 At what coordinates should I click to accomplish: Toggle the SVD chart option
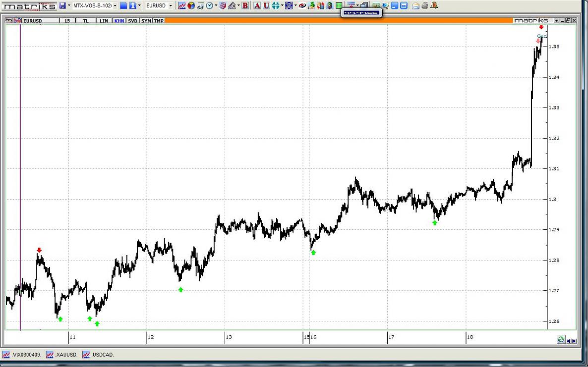click(x=132, y=21)
